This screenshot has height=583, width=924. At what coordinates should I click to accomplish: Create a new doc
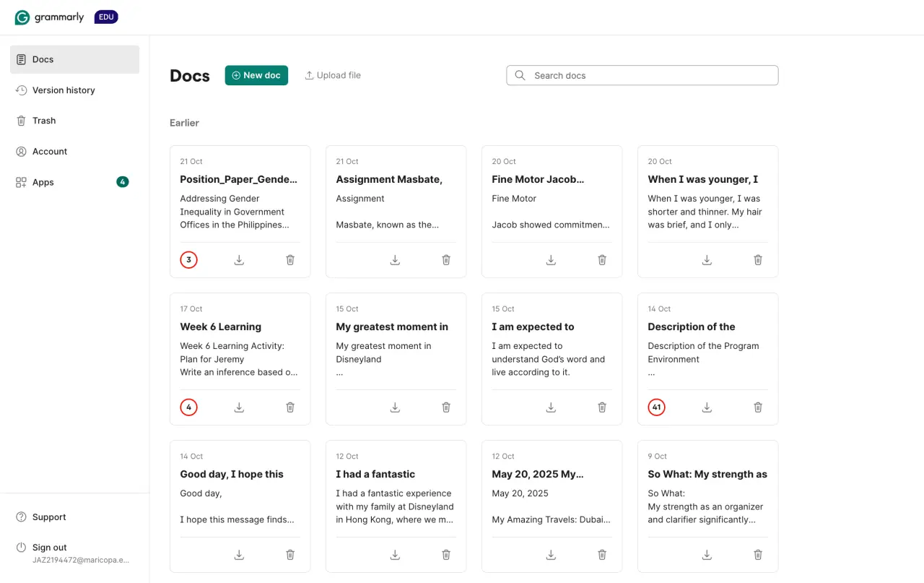click(x=256, y=75)
